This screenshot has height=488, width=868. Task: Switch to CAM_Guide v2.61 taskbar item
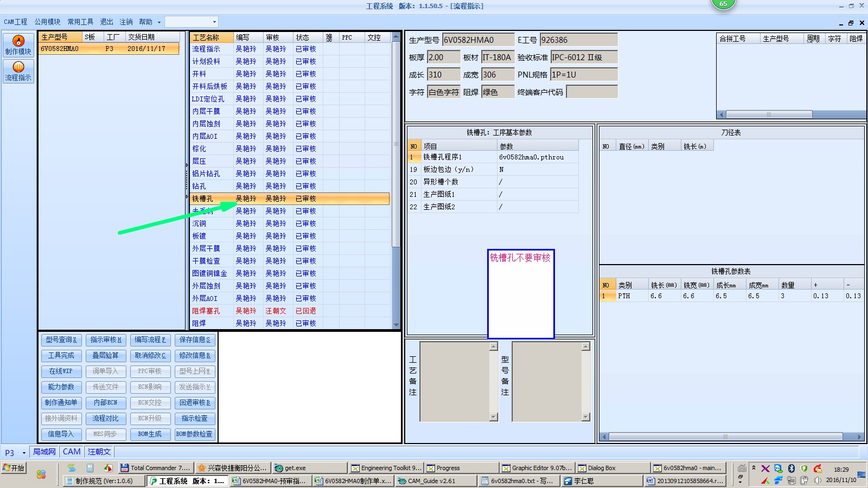(436, 481)
